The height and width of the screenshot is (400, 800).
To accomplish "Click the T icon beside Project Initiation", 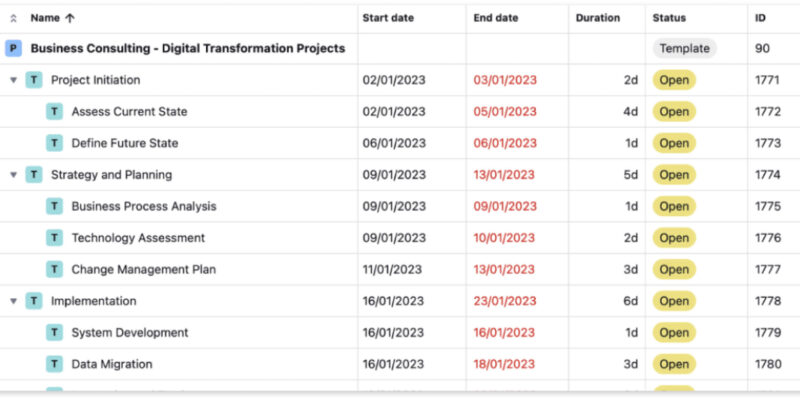I will (x=34, y=80).
